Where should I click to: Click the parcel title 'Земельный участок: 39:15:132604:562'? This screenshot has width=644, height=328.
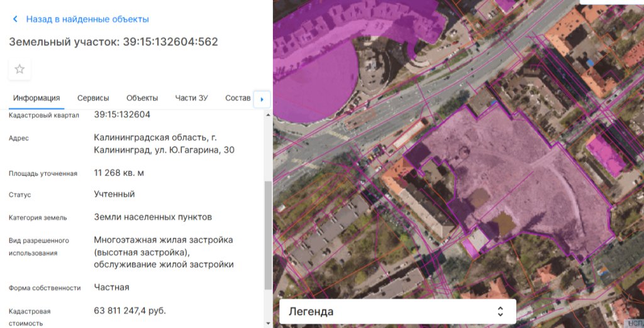(x=113, y=41)
